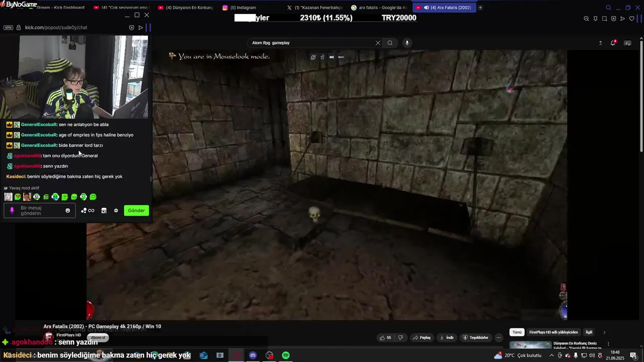Viewport: 644px width, 362px height.
Task: Send message with Gönder button
Action: (136, 211)
